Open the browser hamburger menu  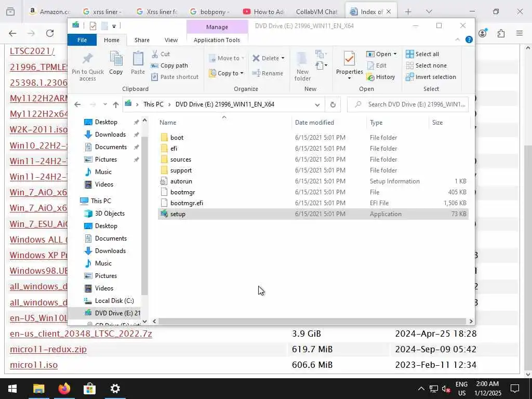click(520, 33)
